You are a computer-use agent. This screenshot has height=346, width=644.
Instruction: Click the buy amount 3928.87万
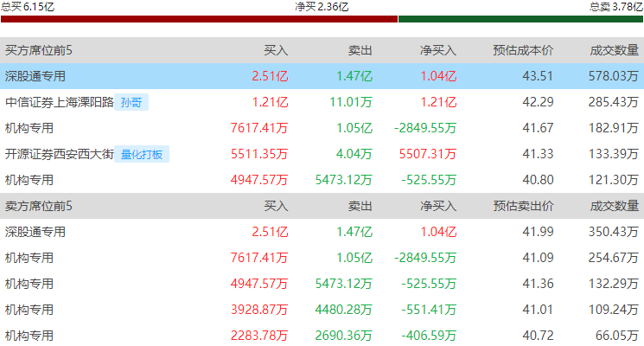point(259,310)
